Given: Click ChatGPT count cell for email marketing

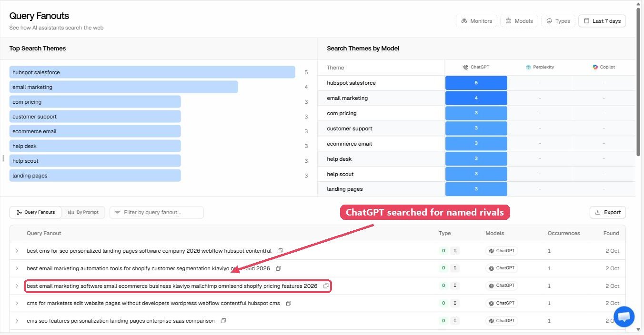Looking at the screenshot, I should (x=476, y=98).
